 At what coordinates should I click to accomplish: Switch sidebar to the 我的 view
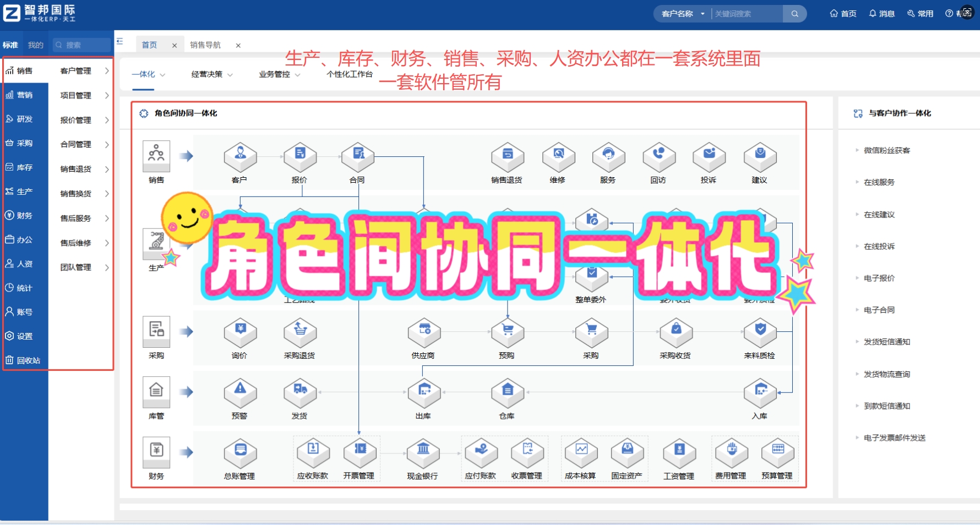coord(36,45)
